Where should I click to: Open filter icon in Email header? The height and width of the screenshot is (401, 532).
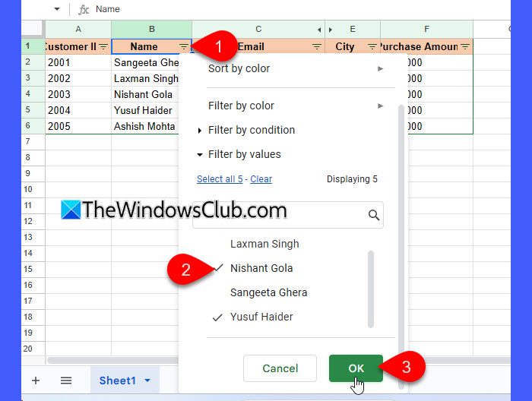[x=317, y=46]
